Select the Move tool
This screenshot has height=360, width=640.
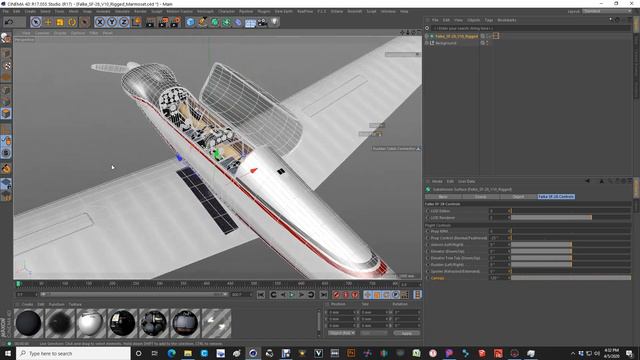point(48,22)
